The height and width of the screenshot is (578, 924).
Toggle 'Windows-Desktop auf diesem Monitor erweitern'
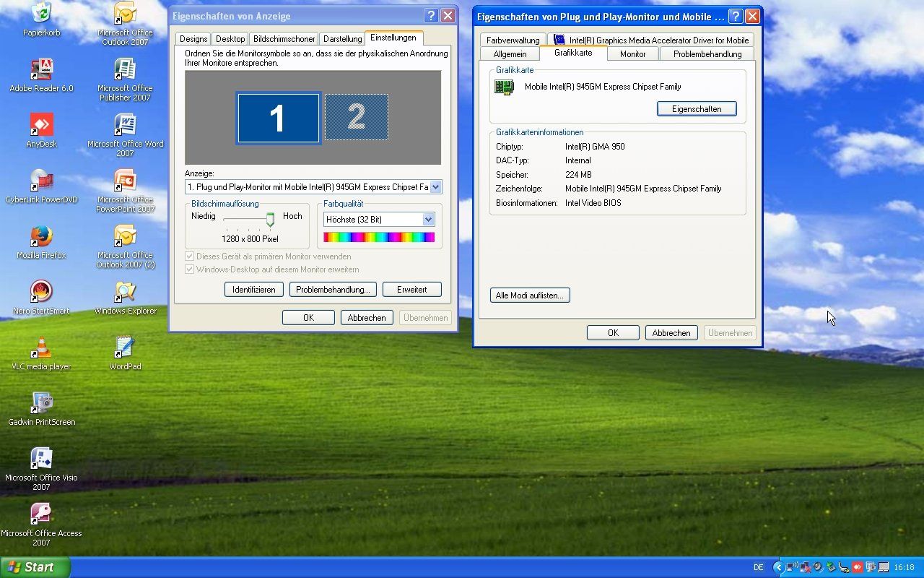click(x=272, y=269)
